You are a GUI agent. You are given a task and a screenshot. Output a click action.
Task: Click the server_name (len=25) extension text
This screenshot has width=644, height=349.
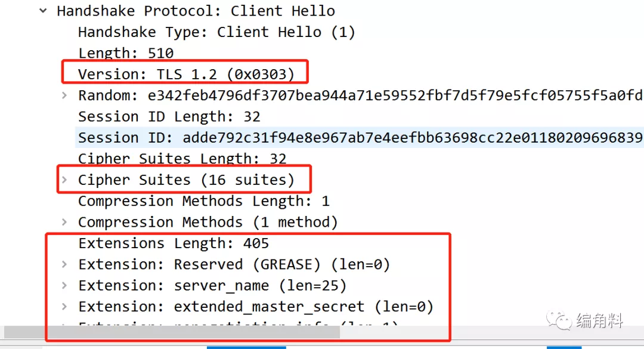260,285
